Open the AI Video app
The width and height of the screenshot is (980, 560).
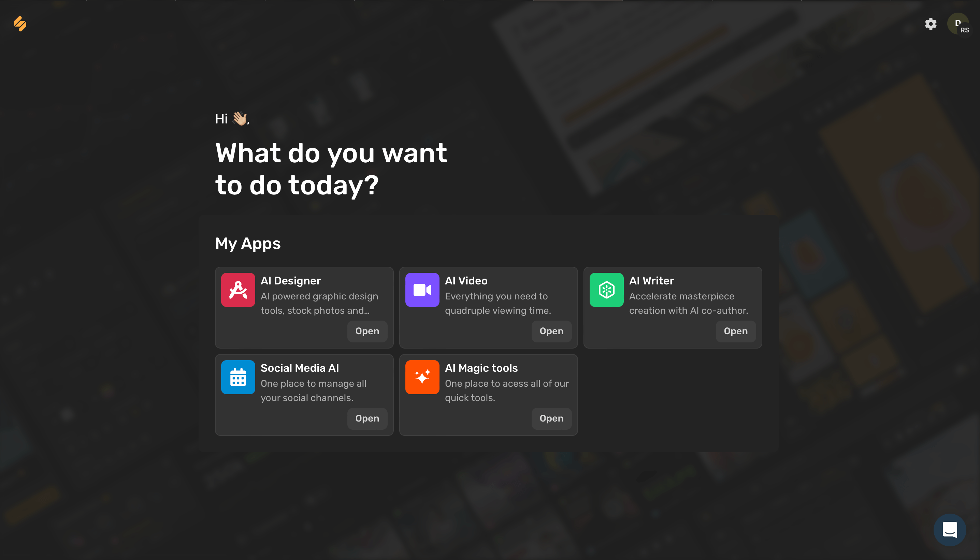[551, 330]
